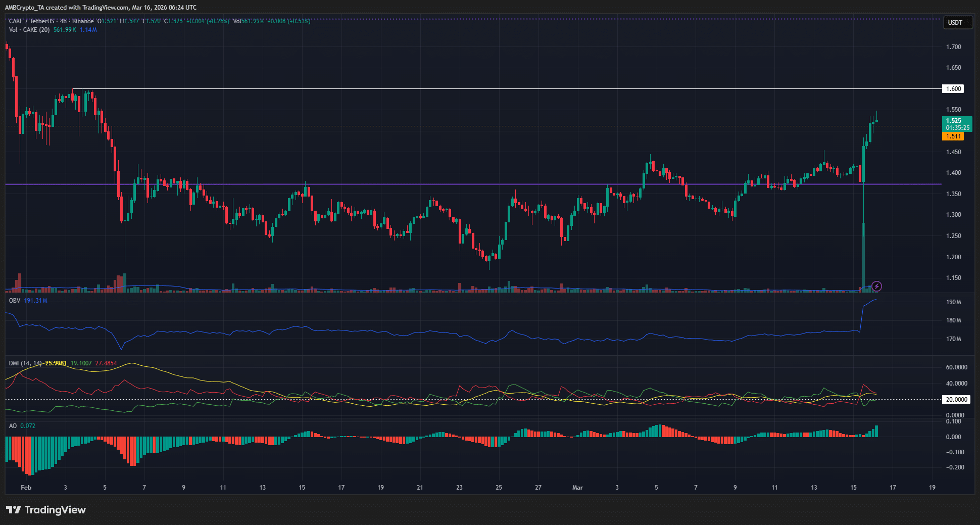This screenshot has width=980, height=525.
Task: Click the lightning bolt icon near volume bars
Action: click(877, 287)
